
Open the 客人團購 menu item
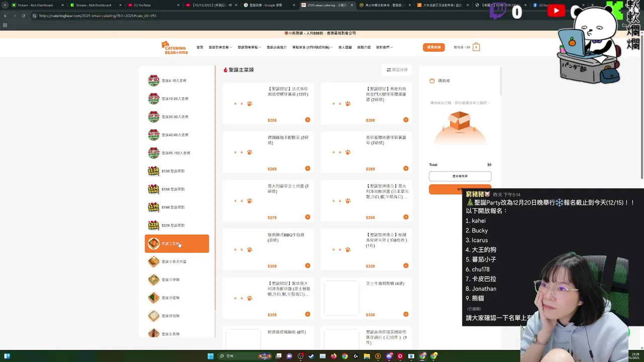345,47
